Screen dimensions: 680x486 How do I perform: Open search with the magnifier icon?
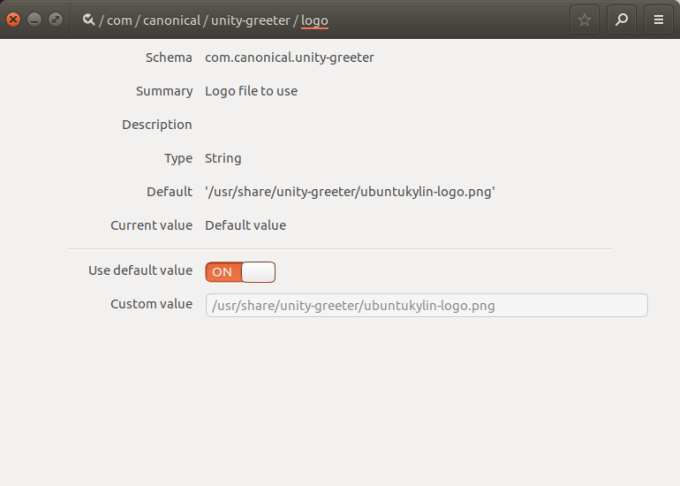[x=621, y=20]
